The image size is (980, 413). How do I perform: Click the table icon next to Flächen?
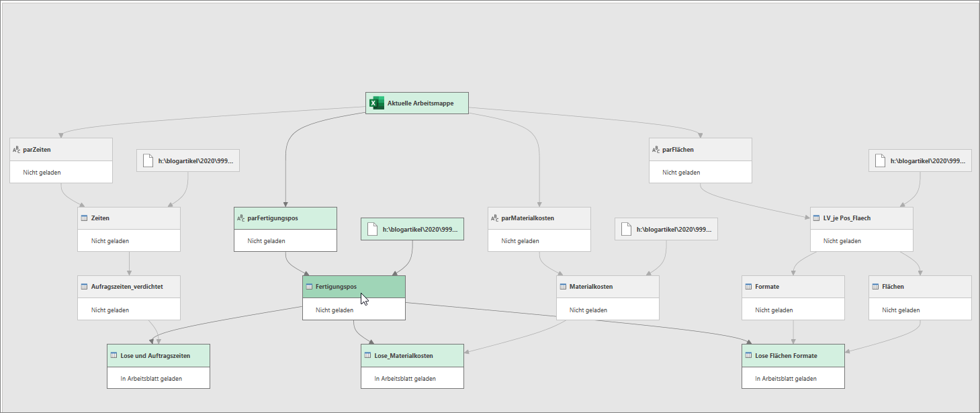click(875, 287)
